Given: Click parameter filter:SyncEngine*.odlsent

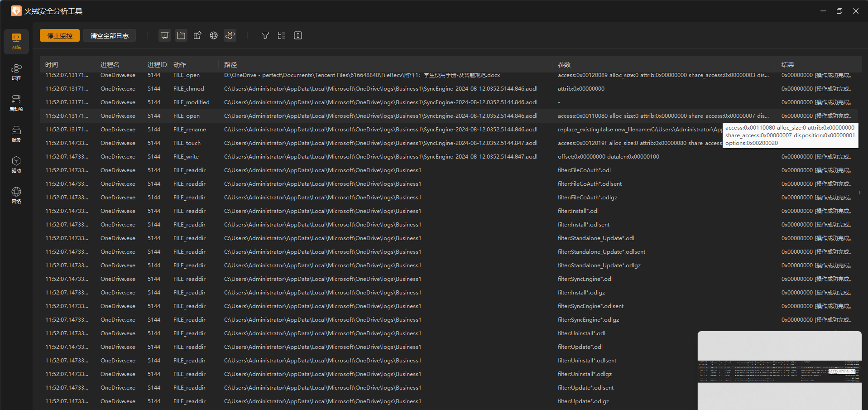Looking at the screenshot, I should [x=590, y=306].
